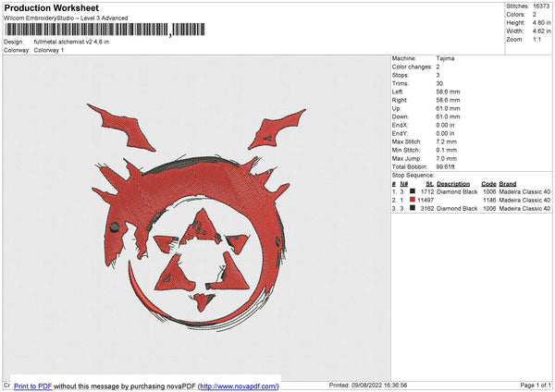
Task: Select the Printed date 09/08/2022 16:36:56
Action: pos(379,385)
